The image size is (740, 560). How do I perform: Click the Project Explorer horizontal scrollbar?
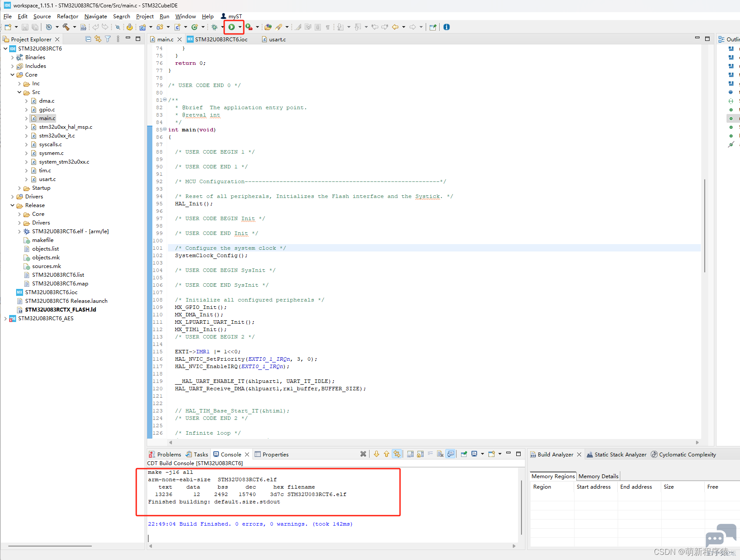[x=50, y=546]
